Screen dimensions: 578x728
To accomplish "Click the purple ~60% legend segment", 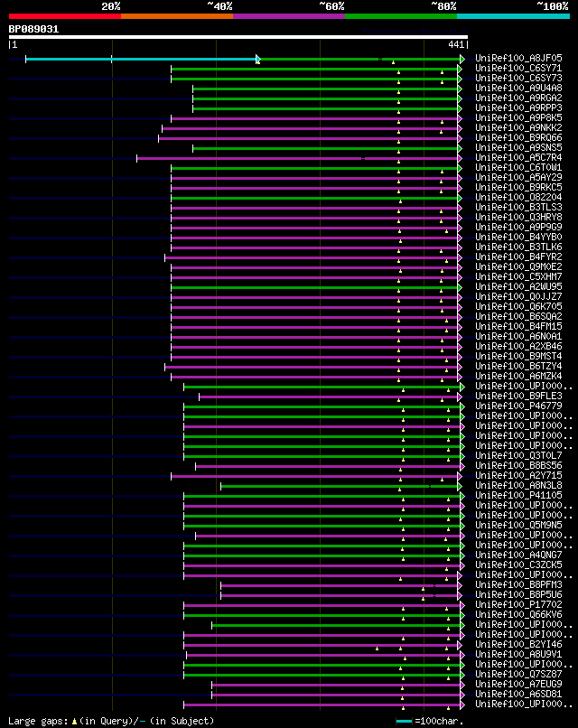I will click(x=289, y=16).
